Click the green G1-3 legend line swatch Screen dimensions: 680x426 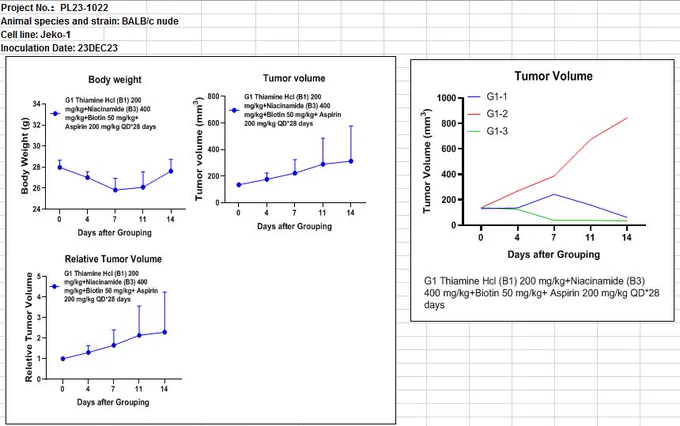pyautogui.click(x=474, y=131)
